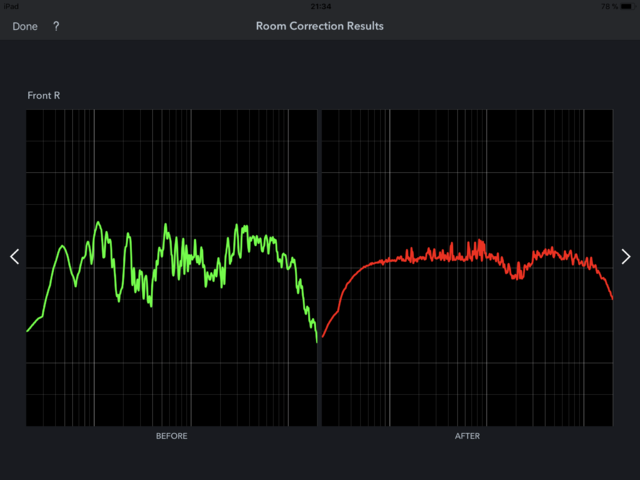Image resolution: width=640 pixels, height=480 pixels.
Task: Tap the iPad label in status bar
Action: [x=12, y=5]
